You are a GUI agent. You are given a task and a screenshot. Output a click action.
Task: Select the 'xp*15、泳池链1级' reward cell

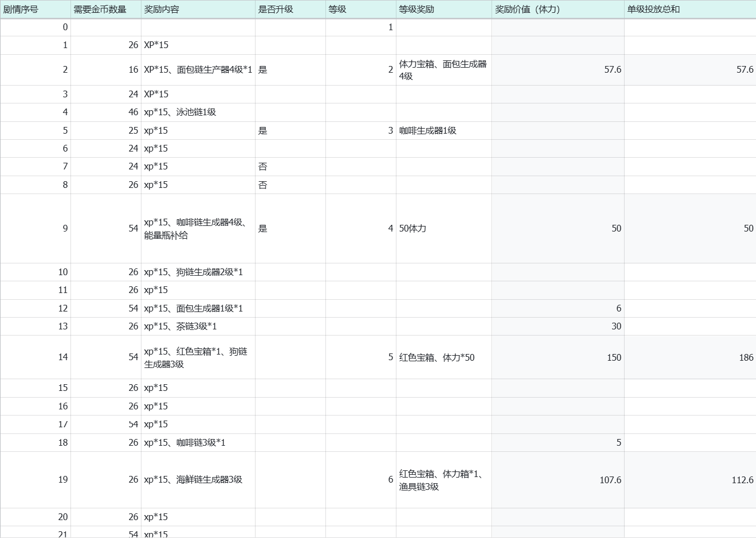click(x=198, y=112)
